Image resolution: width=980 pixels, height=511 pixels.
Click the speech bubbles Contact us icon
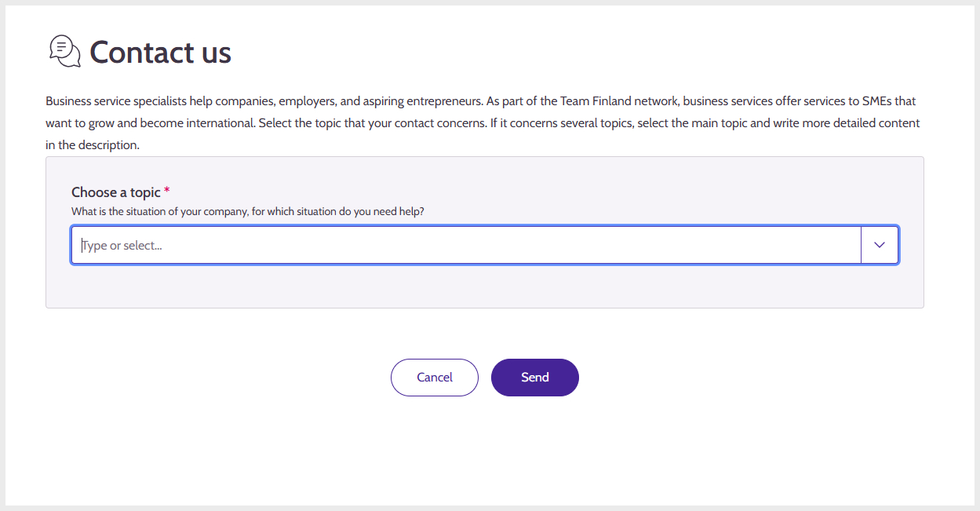[x=65, y=51]
